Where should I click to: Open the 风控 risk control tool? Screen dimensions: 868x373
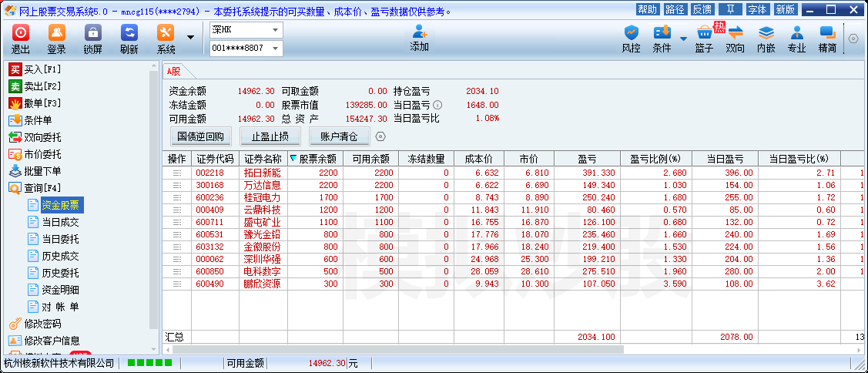pyautogui.click(x=631, y=39)
